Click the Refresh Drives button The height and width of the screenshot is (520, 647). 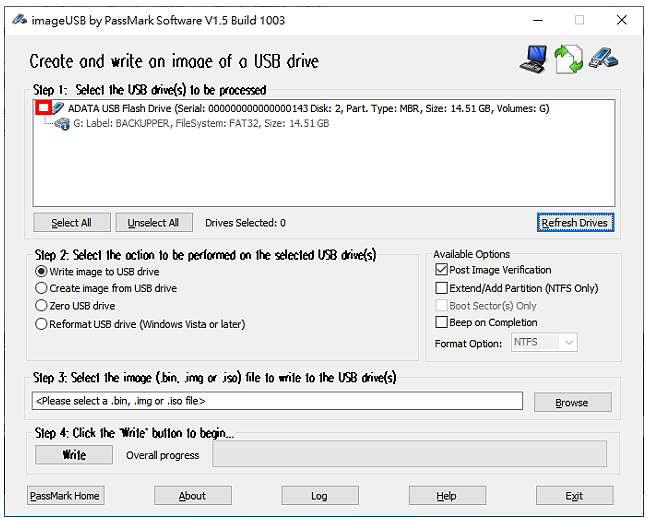[575, 223]
